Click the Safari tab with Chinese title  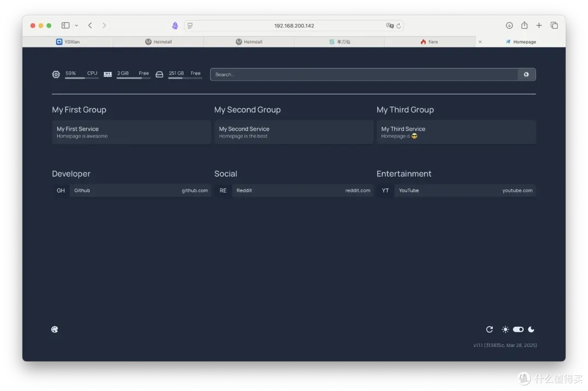(339, 41)
